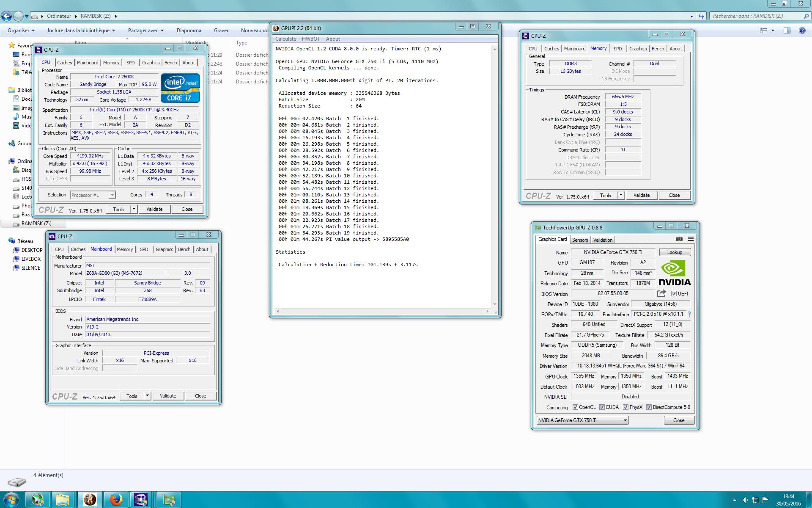The height and width of the screenshot is (508, 812).
Task: Click the bus interface question mark icon
Action: (689, 314)
